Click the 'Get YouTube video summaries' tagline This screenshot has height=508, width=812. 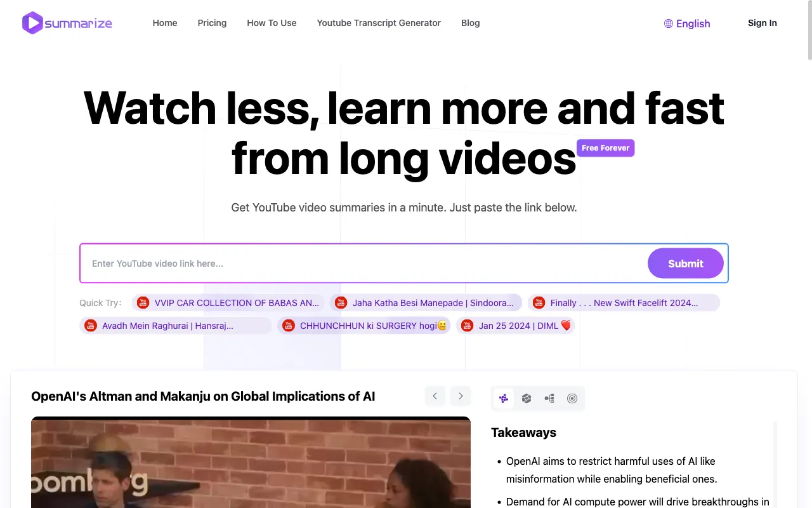404,208
